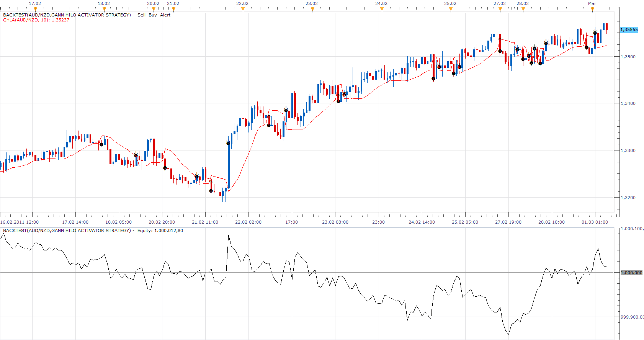Click the 22.02 02:00 time axis label
Viewport: 644px width, 340px height.
(x=248, y=222)
